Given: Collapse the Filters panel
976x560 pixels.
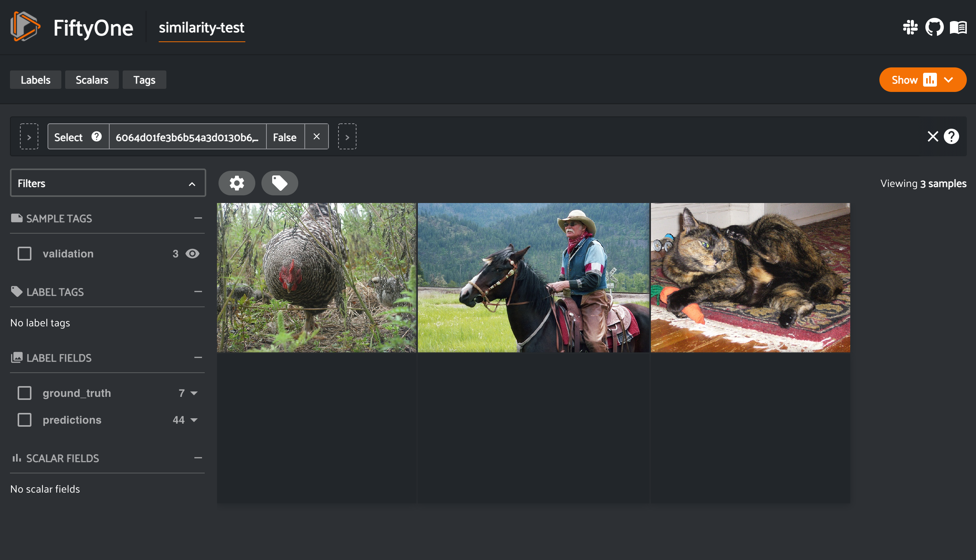Looking at the screenshot, I should (192, 184).
